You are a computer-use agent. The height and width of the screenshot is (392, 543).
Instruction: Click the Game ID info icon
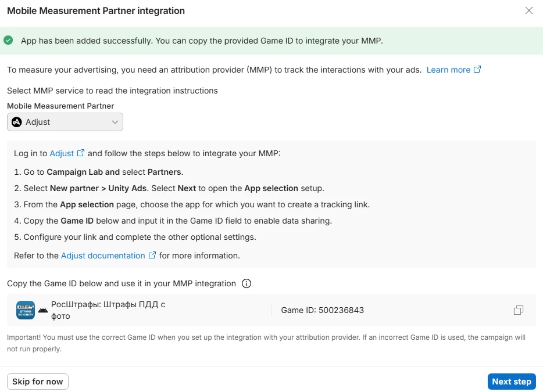coord(247,284)
